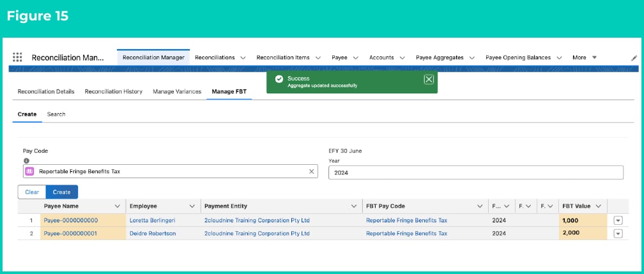Image resolution: width=644 pixels, height=274 pixels.
Task: Expand the Reconciliation Items tab dropdown
Action: (x=318, y=58)
